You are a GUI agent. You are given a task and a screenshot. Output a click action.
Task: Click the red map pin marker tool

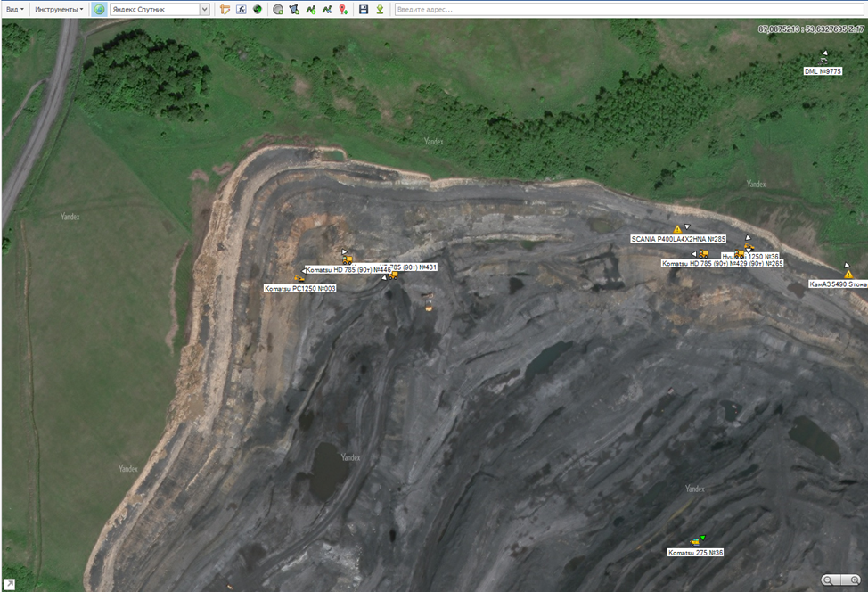tap(342, 9)
